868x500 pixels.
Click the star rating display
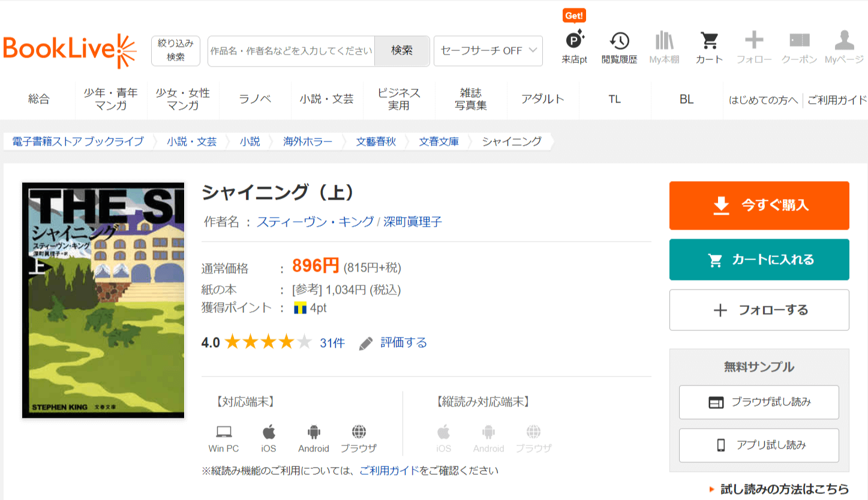coord(268,343)
